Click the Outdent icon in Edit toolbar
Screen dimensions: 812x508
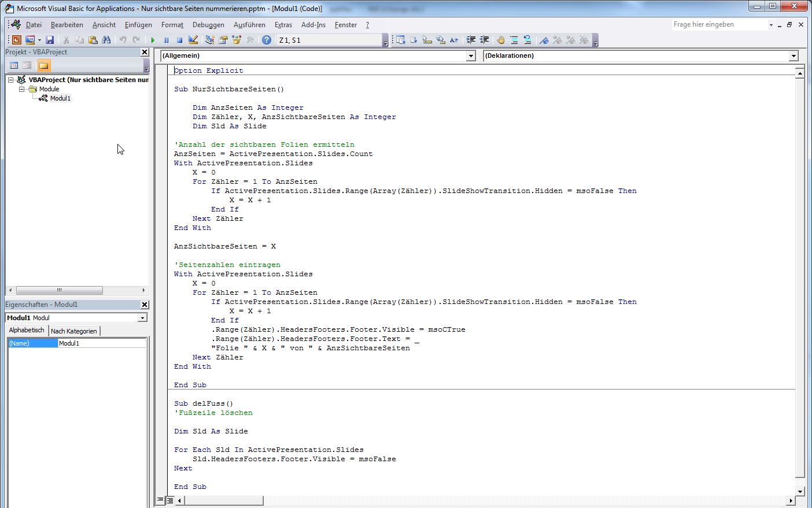point(484,40)
